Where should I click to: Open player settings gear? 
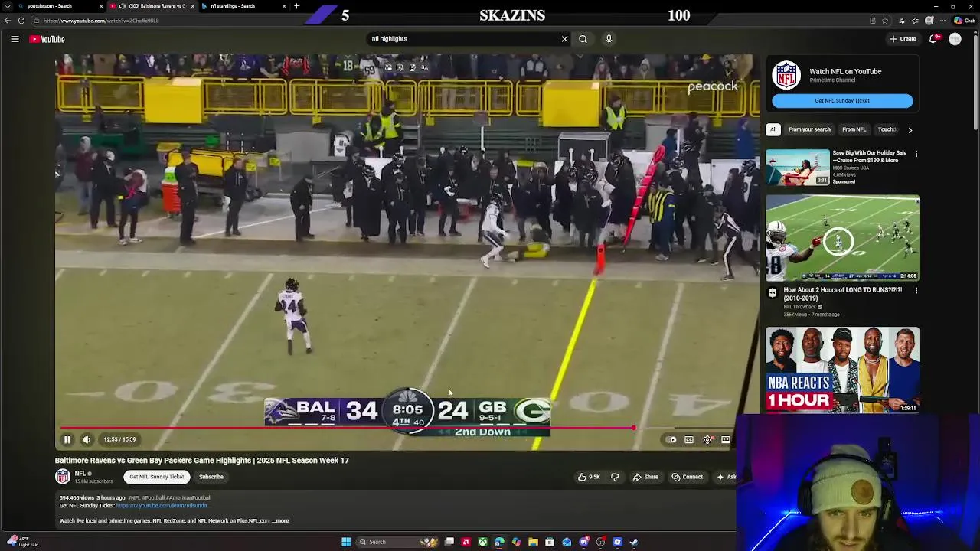[x=707, y=439]
